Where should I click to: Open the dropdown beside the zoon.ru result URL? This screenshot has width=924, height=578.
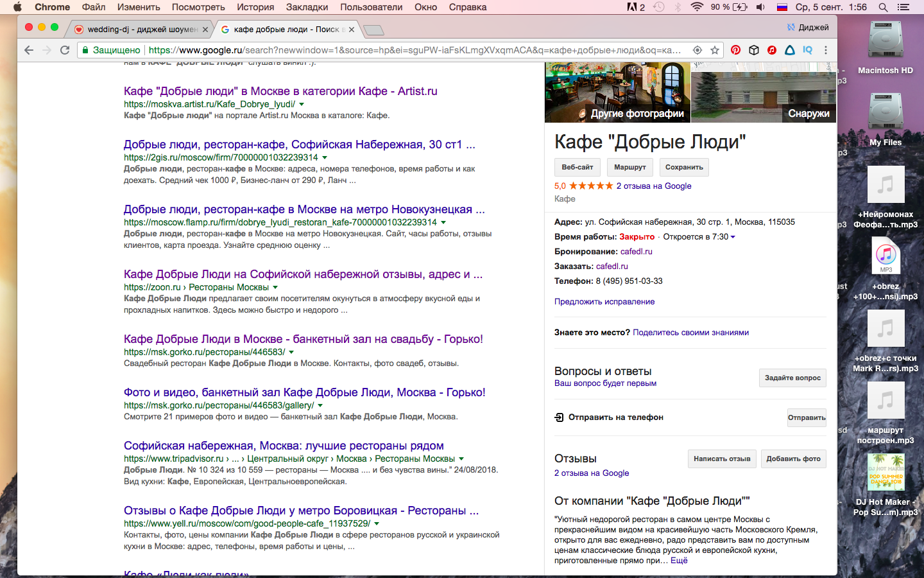point(275,287)
